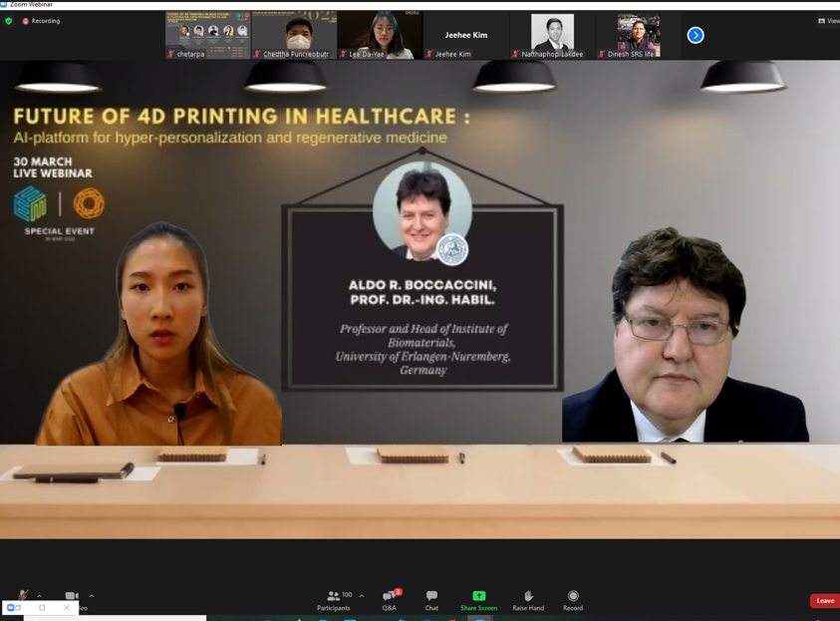The width and height of the screenshot is (840, 621).
Task: Select the Jeehee Kim participant tile
Action: 466,36
